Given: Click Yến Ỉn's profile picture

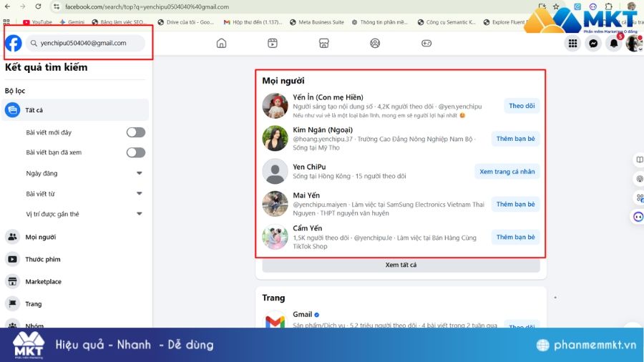Looking at the screenshot, I should point(275,105).
